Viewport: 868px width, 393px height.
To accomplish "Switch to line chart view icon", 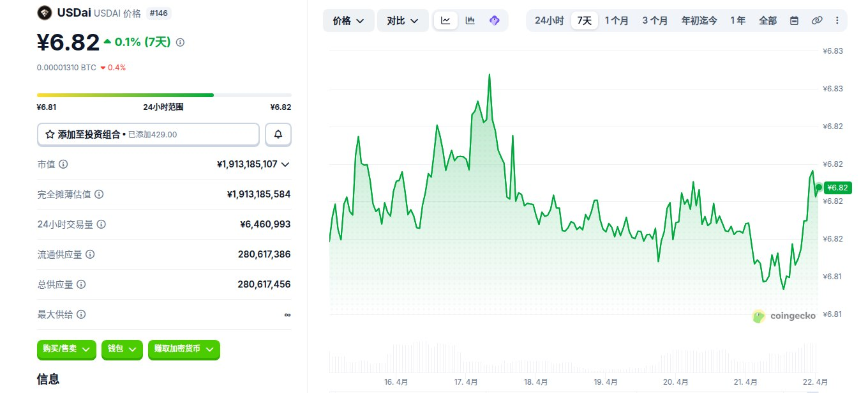I will pos(445,20).
